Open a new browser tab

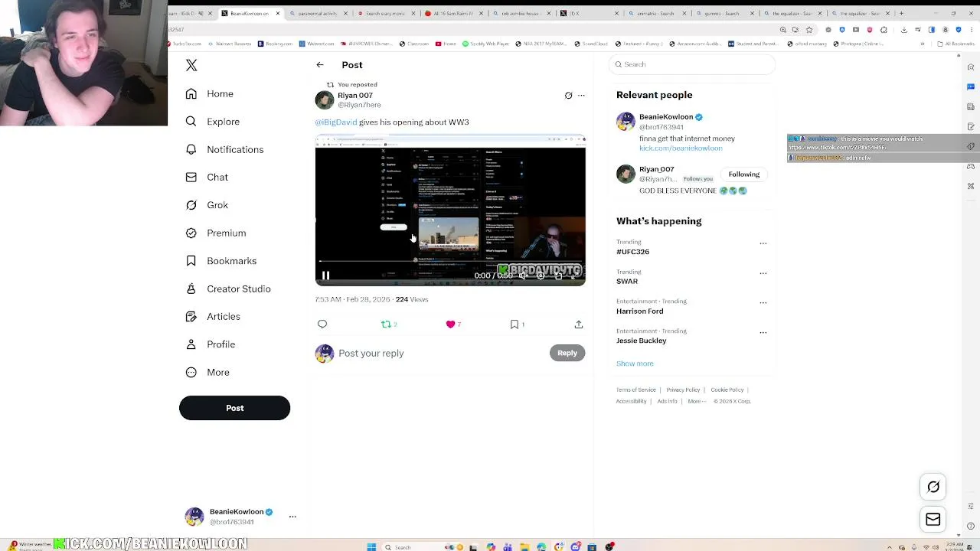coord(901,13)
